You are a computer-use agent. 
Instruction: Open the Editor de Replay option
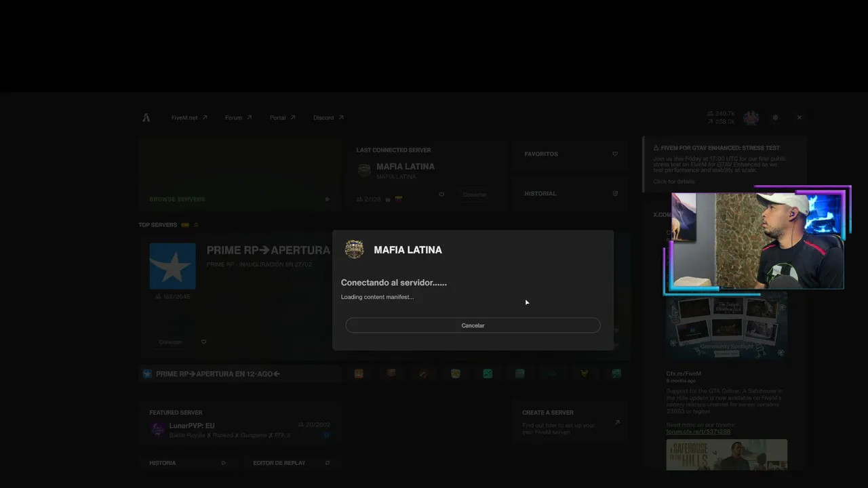pyautogui.click(x=292, y=463)
